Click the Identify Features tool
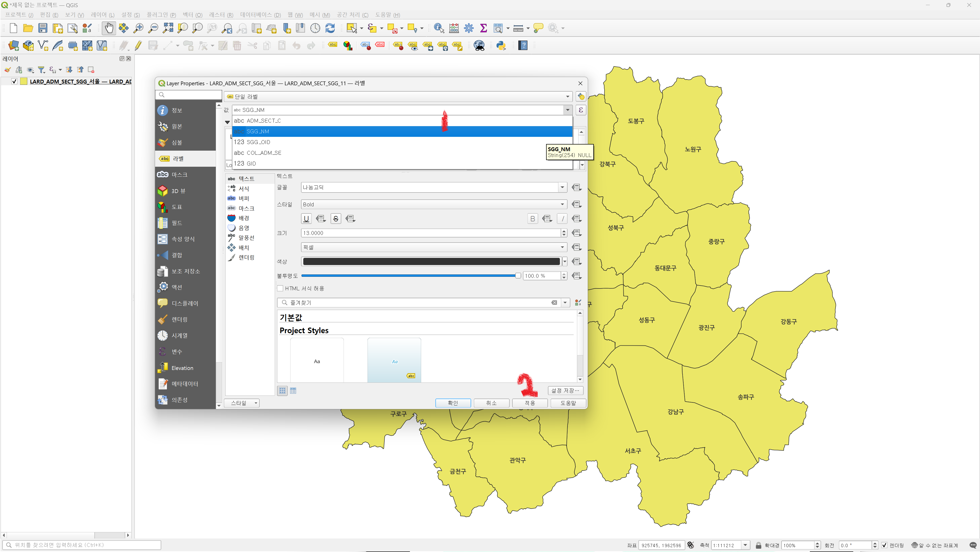This screenshot has height=552, width=980. (x=439, y=28)
